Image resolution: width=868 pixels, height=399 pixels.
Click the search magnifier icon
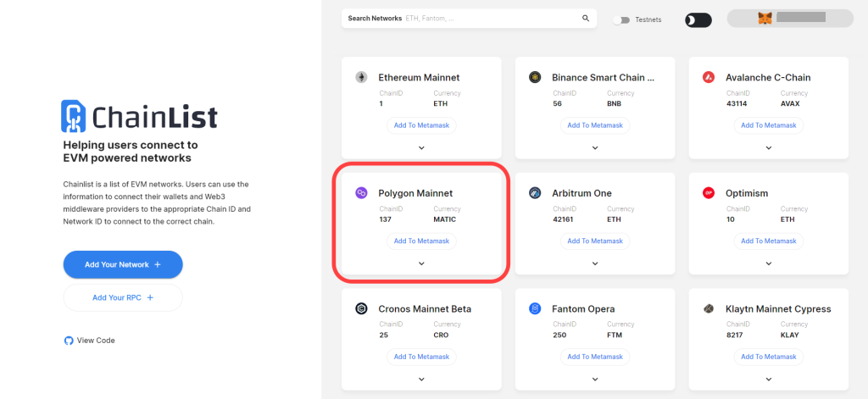[586, 19]
